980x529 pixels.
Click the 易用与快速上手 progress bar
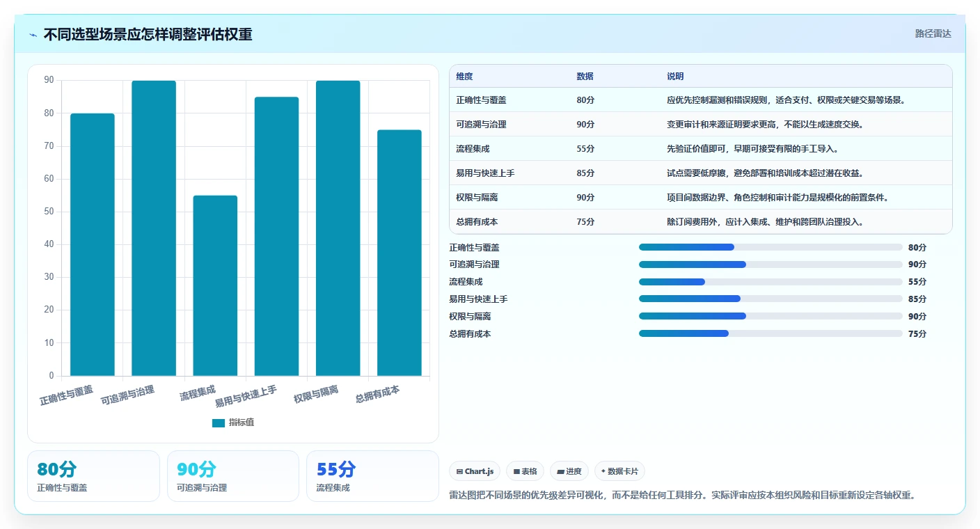[770, 299]
